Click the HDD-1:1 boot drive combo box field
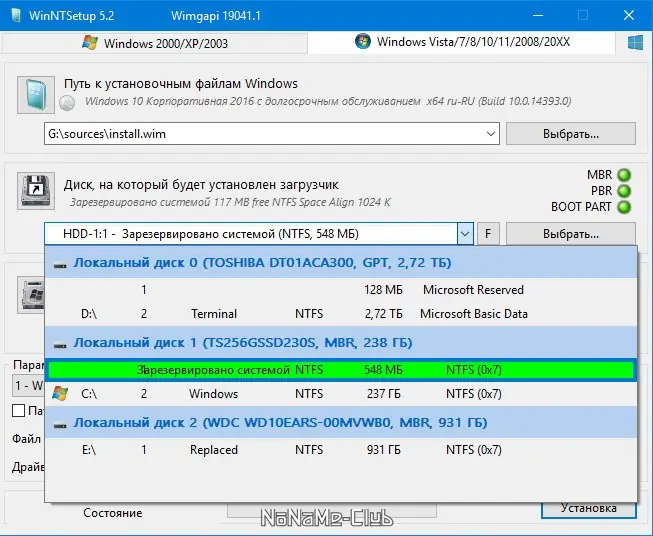653x536 pixels. [251, 234]
